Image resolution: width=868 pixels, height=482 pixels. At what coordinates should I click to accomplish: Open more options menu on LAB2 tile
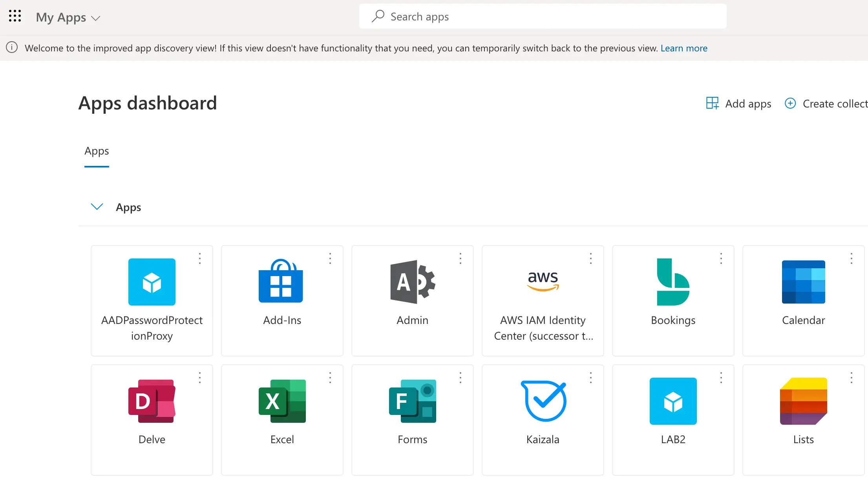pyautogui.click(x=721, y=378)
